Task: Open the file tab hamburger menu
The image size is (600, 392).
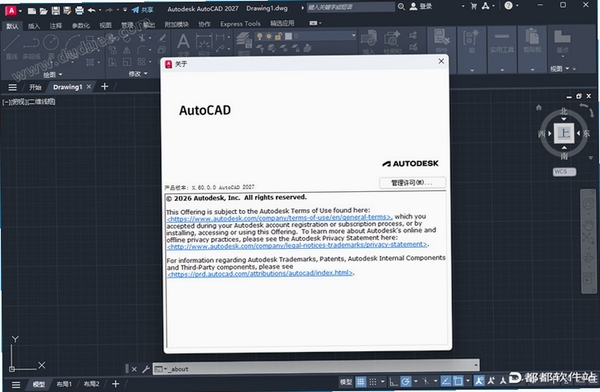Action: (x=13, y=87)
